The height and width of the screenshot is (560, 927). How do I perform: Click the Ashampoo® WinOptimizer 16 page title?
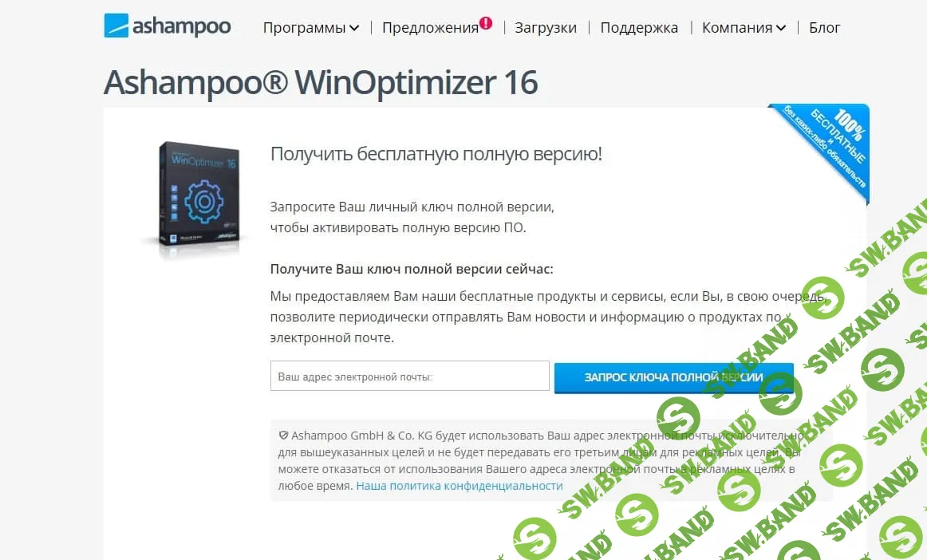point(321,82)
